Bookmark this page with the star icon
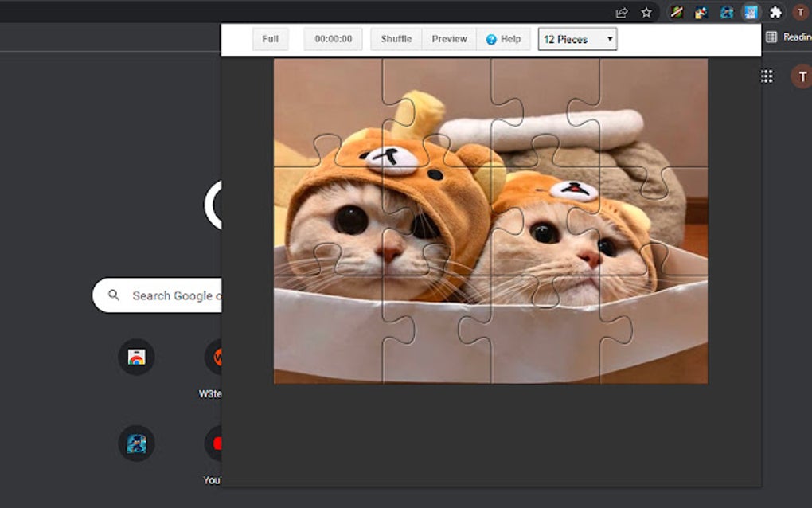The image size is (812, 508). (x=646, y=12)
